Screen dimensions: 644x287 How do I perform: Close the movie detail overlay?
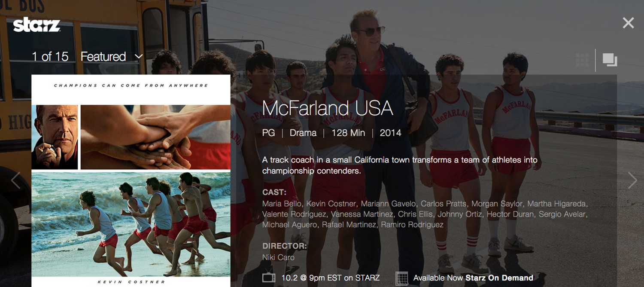(628, 23)
